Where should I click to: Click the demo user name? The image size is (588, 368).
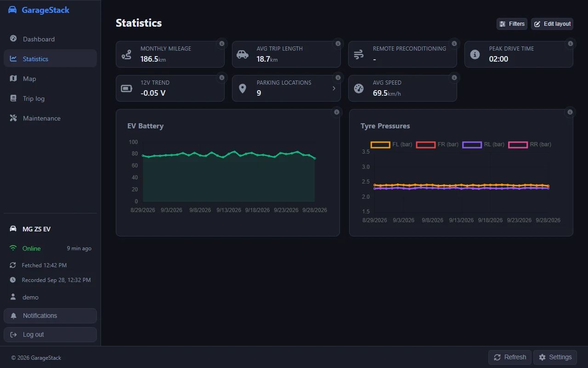tap(30, 297)
